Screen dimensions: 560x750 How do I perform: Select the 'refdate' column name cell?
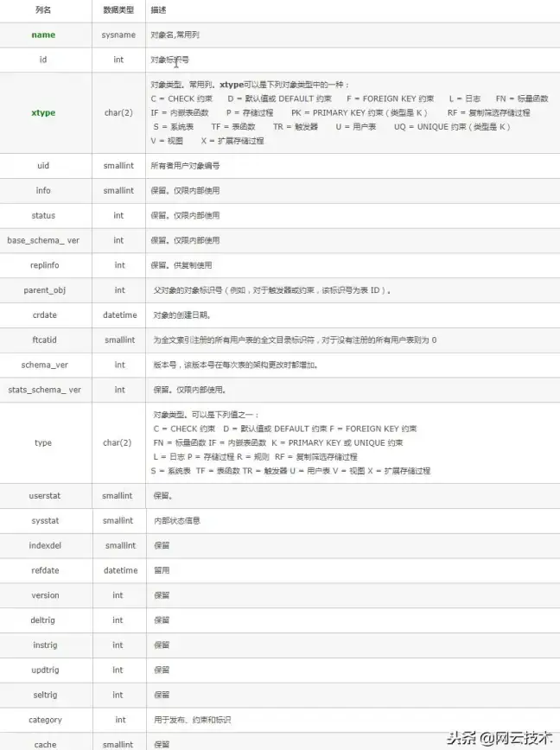tap(45, 570)
